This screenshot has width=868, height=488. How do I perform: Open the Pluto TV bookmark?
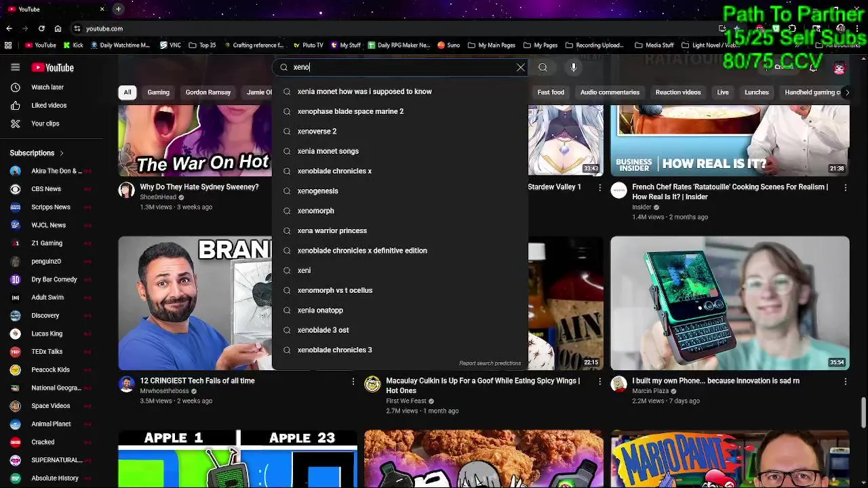click(x=307, y=45)
